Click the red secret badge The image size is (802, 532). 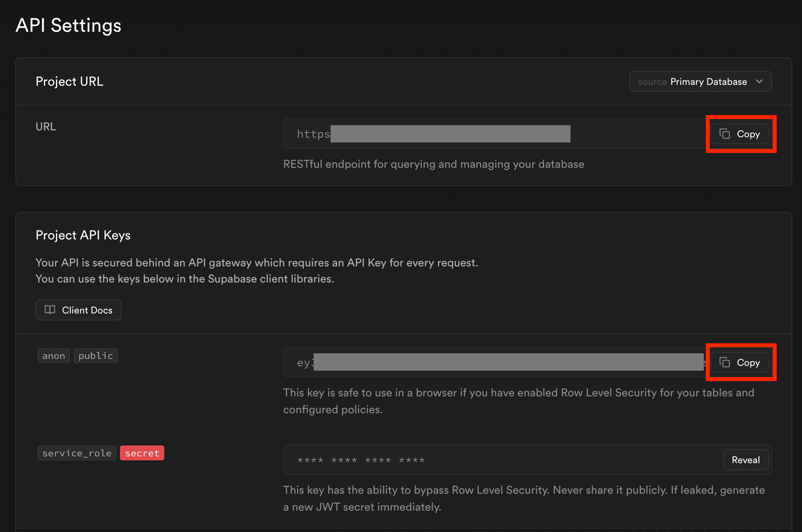pos(142,453)
